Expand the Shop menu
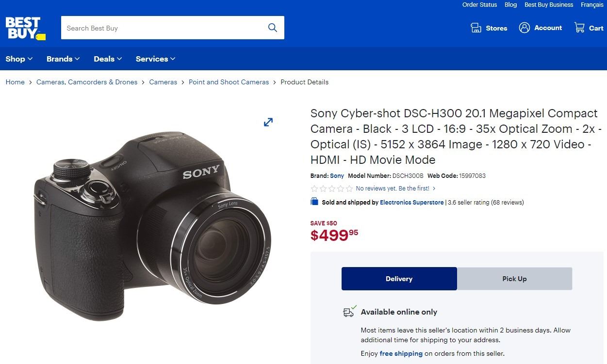 (19, 59)
